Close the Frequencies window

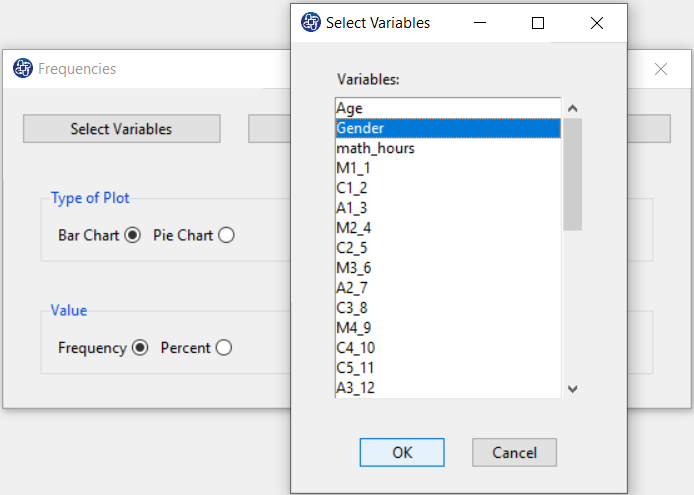click(x=661, y=69)
